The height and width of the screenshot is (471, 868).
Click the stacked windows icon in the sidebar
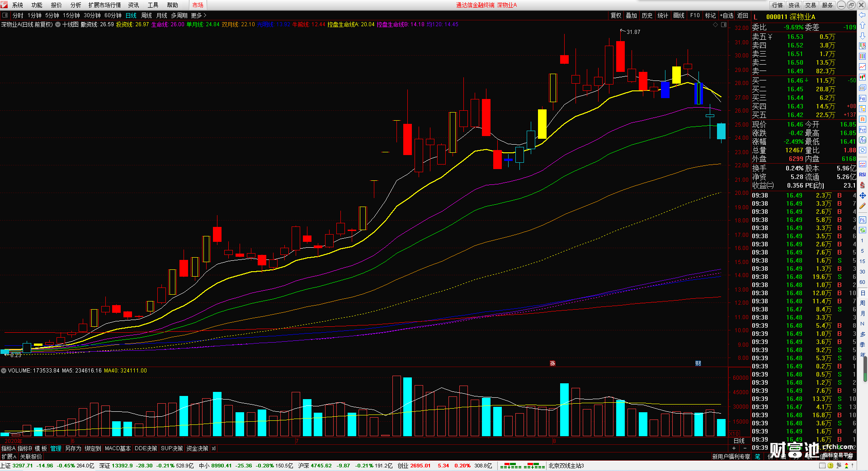862,88
